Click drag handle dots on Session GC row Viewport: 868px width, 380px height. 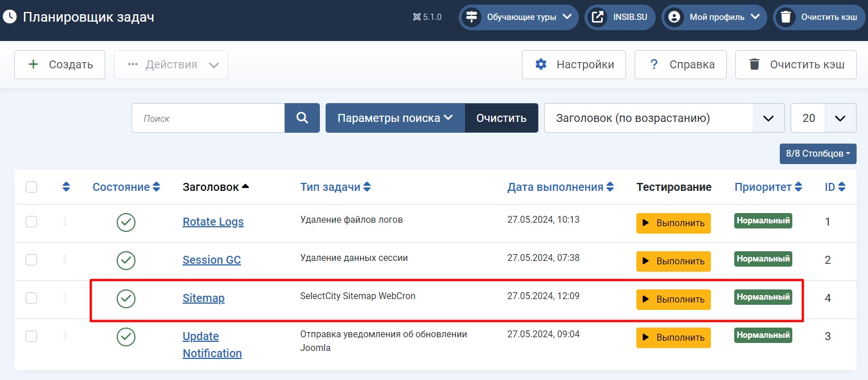(x=65, y=260)
